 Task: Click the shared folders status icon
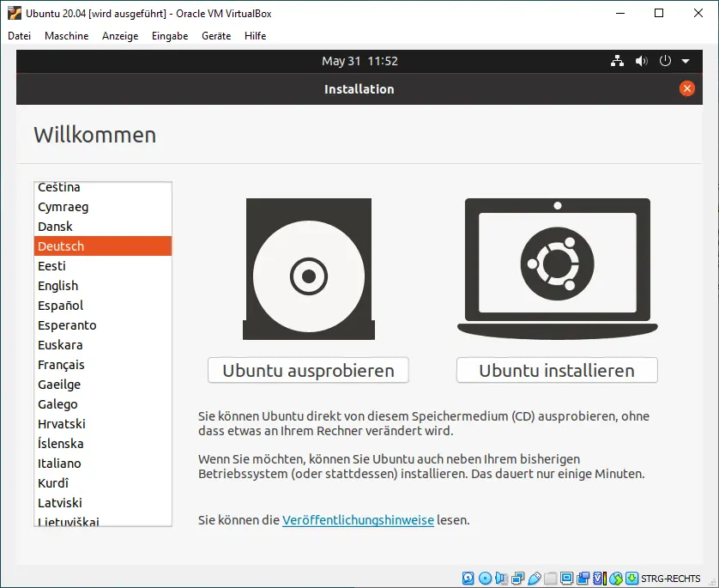[x=551, y=578]
